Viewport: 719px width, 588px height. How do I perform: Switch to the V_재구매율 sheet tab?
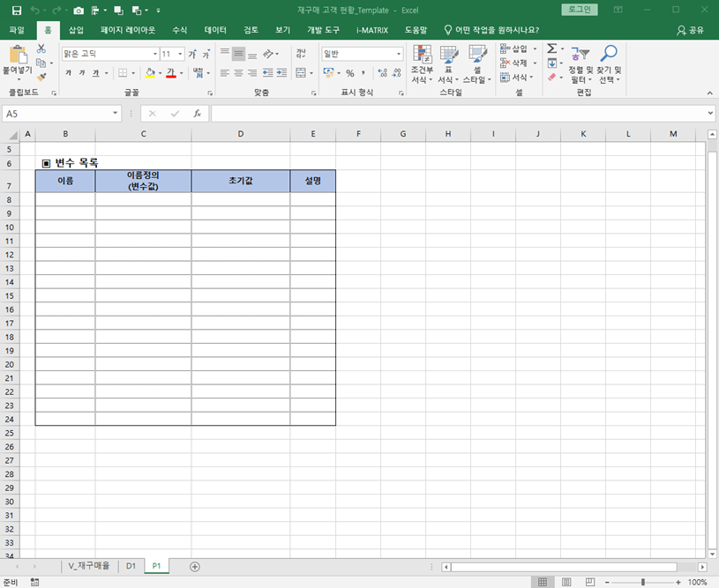[88, 566]
